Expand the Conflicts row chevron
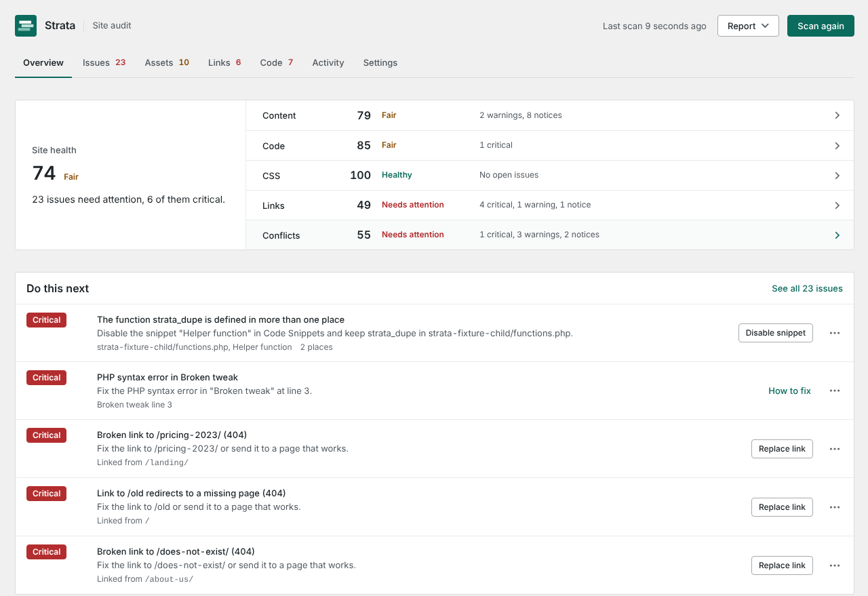 [x=837, y=235]
